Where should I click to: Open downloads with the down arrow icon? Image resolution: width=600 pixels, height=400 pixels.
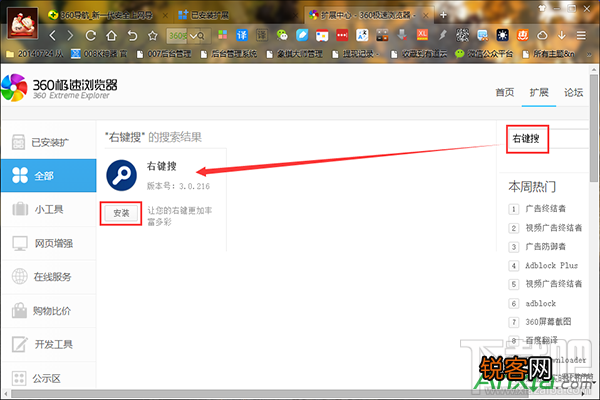(562, 35)
